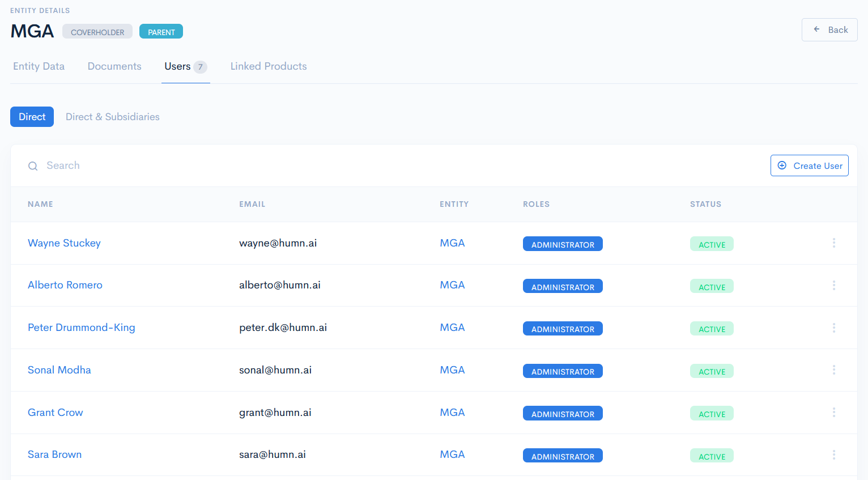This screenshot has width=868, height=480.
Task: Open Wayne Stuckey's user profile
Action: (x=64, y=243)
